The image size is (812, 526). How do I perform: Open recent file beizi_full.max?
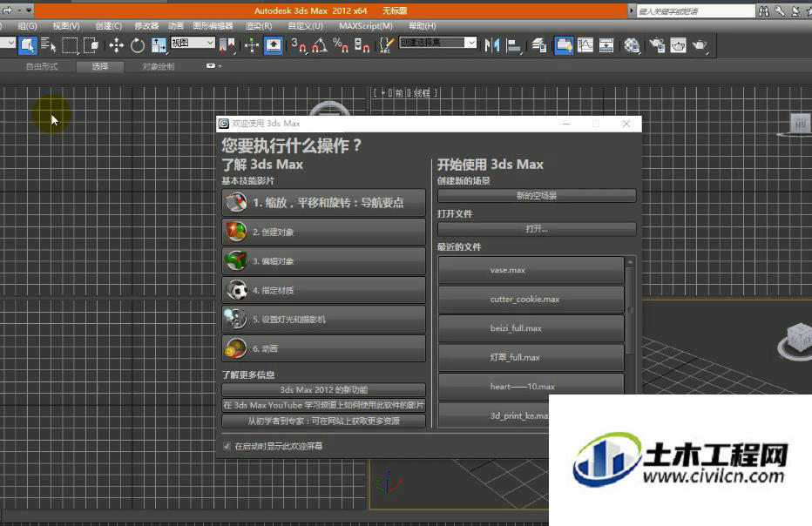pyautogui.click(x=531, y=328)
